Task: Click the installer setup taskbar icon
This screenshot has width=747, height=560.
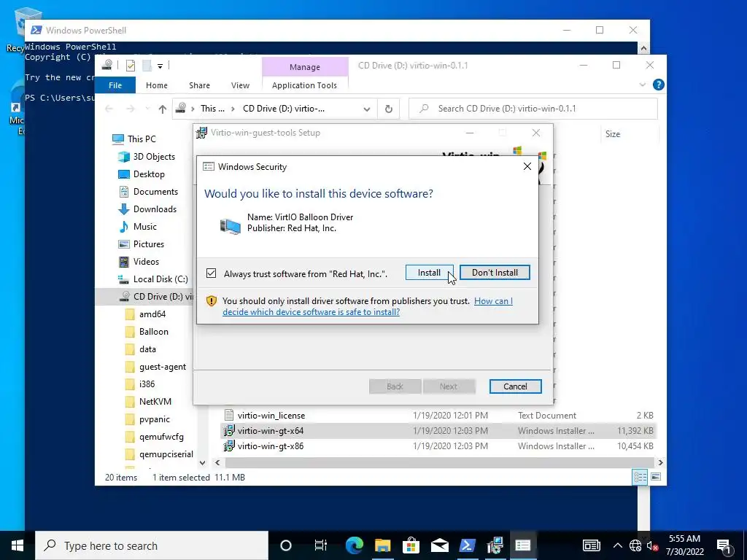Action: pos(495,545)
